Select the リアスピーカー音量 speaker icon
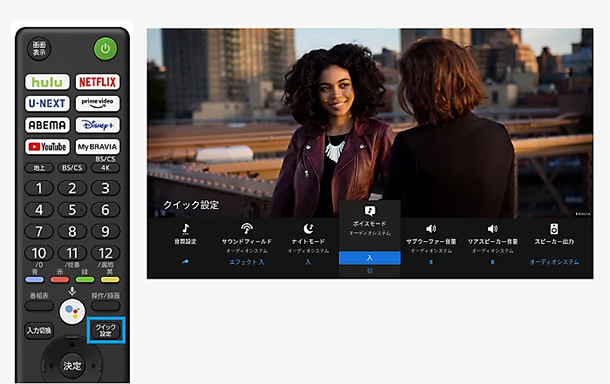Image resolution: width=610 pixels, height=384 pixels. click(493, 229)
